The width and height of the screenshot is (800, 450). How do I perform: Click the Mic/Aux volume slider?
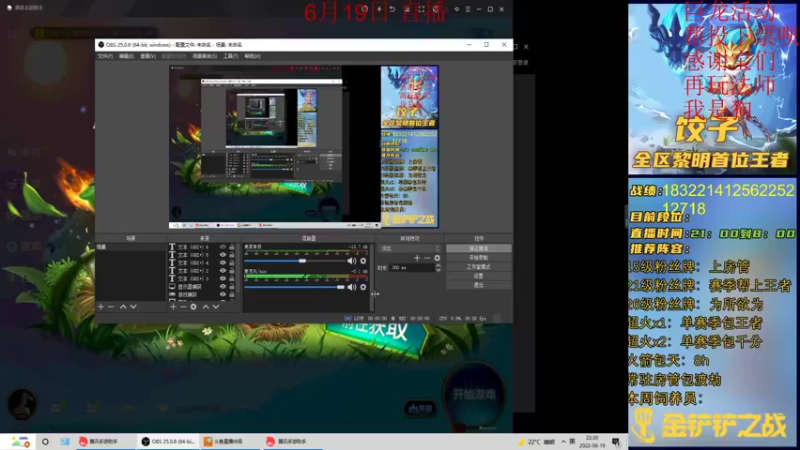[x=294, y=287]
